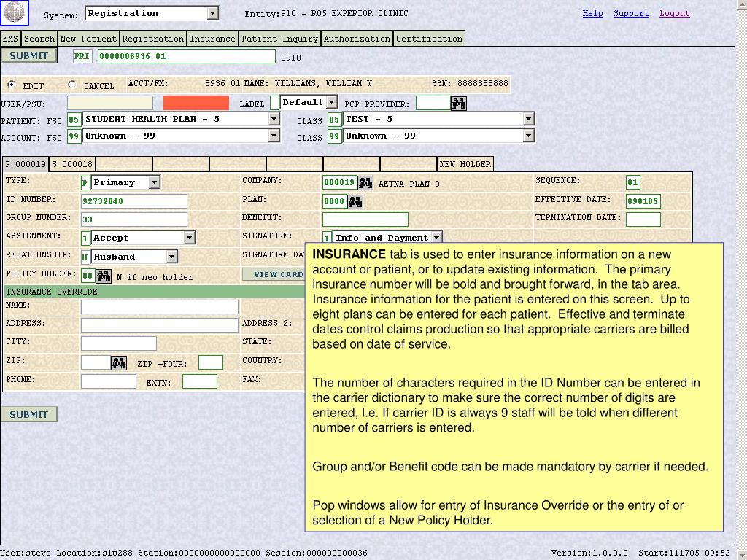Go to the Insurance tab
The height and width of the screenshot is (560, 747).
[212, 39]
